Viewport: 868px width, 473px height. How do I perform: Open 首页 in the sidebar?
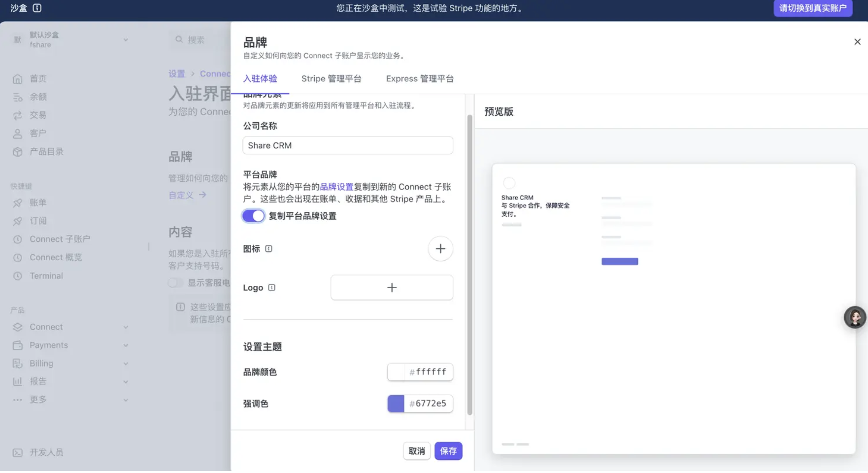click(x=38, y=79)
